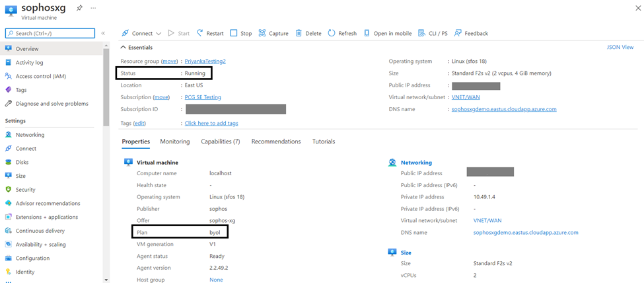The height and width of the screenshot is (283, 644).
Task: Open VNET/WAN link under Networking properties
Action: pyautogui.click(x=487, y=220)
